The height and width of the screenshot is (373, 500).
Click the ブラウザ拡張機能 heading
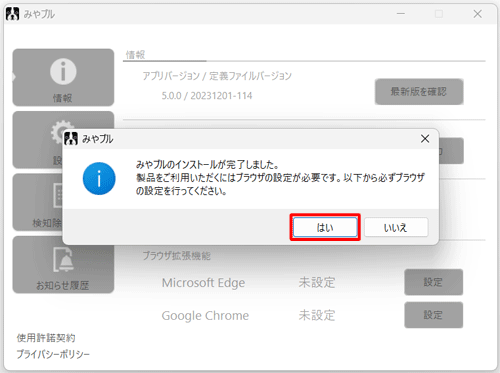pos(177,256)
